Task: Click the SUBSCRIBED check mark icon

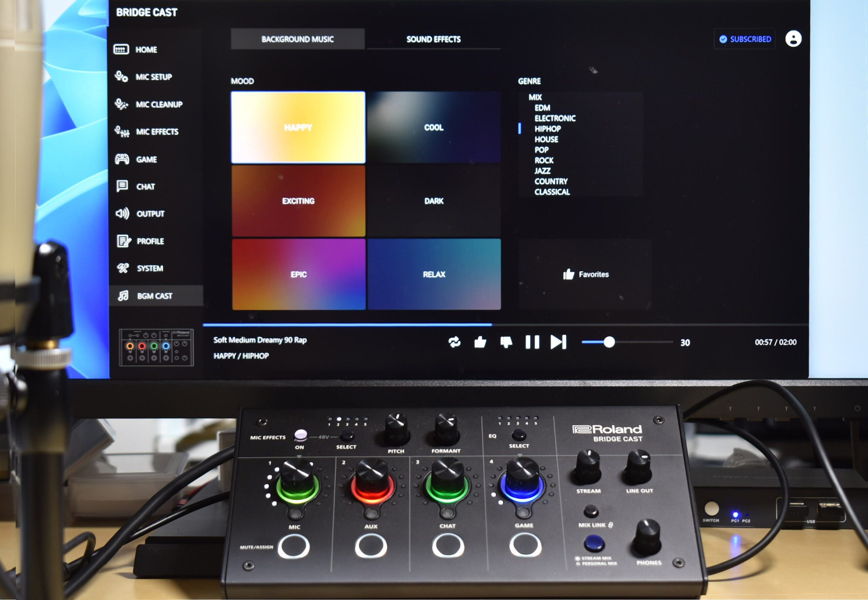Action: pyautogui.click(x=723, y=39)
